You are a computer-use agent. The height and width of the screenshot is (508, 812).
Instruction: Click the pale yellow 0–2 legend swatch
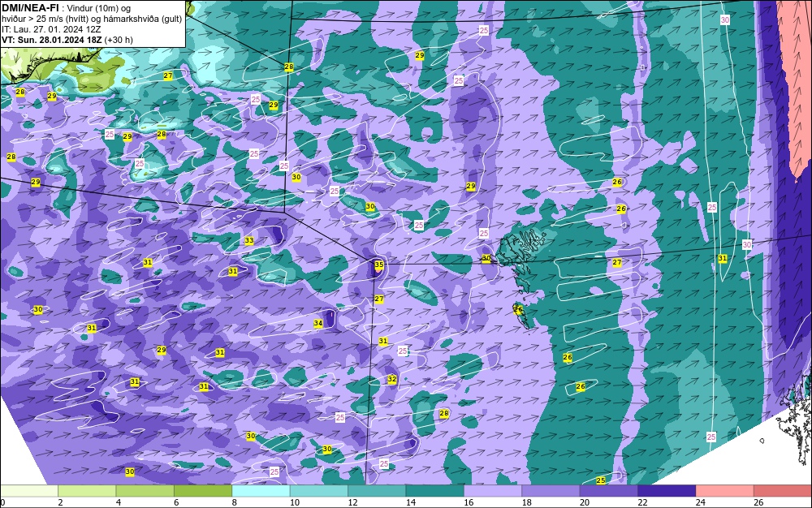coord(29,491)
